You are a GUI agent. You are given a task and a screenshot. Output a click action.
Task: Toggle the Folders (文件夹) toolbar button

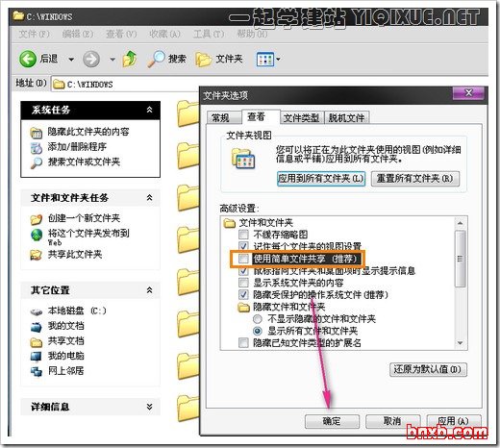219,59
